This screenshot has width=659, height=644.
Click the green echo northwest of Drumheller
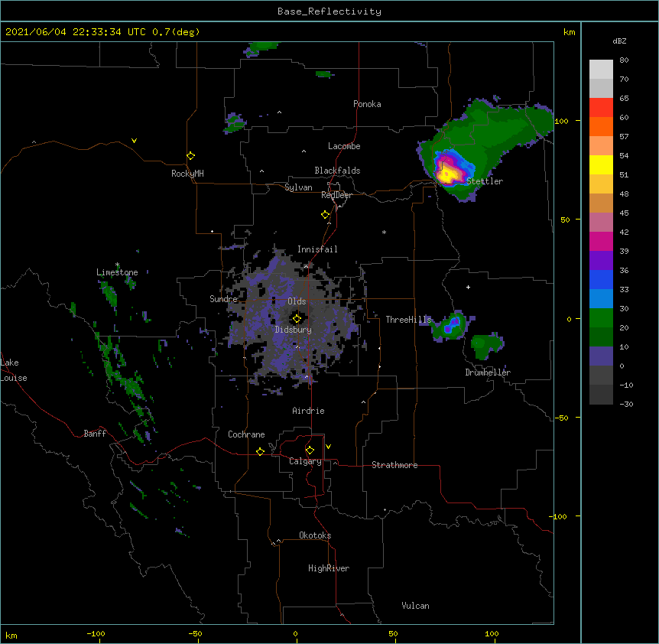click(486, 346)
